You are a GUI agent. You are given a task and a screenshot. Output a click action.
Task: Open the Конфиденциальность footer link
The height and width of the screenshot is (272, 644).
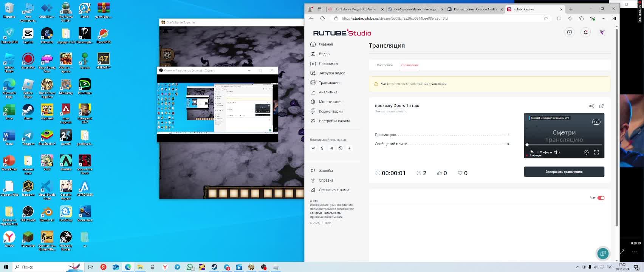325,213
